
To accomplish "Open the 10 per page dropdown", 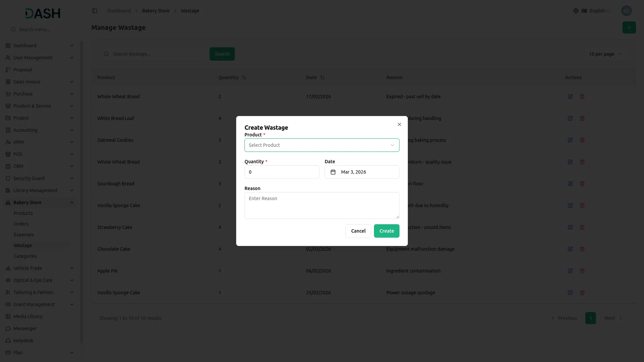I will click(x=605, y=54).
